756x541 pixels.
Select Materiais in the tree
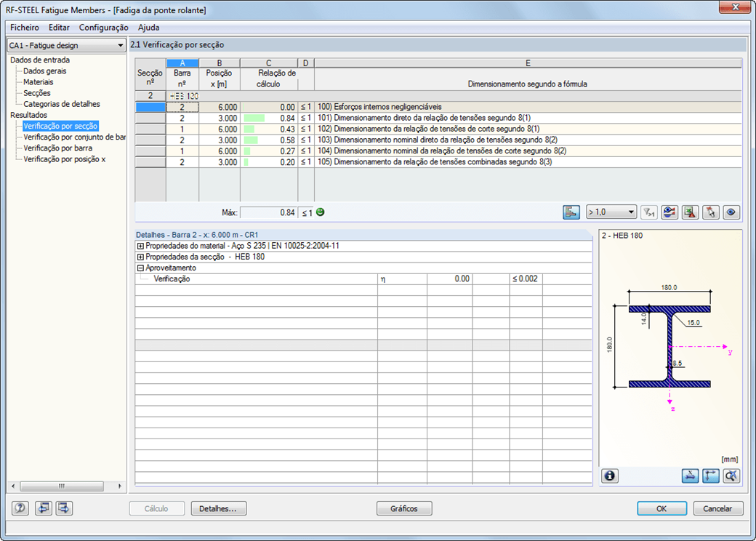[x=38, y=82]
